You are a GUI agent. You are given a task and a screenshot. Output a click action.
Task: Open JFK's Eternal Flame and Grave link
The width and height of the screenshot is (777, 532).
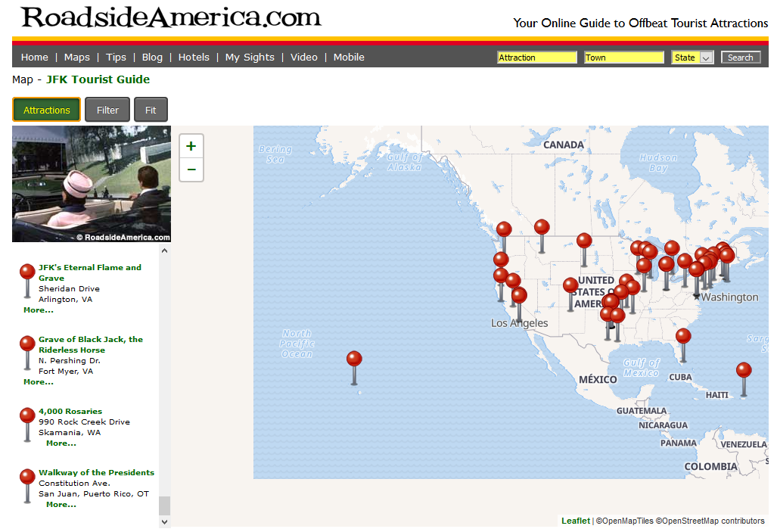coord(90,272)
